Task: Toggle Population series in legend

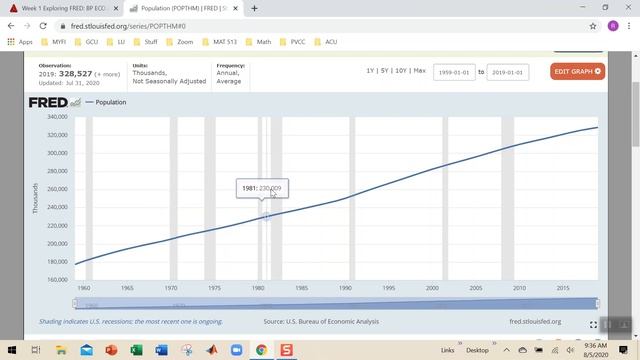Action: (106, 102)
